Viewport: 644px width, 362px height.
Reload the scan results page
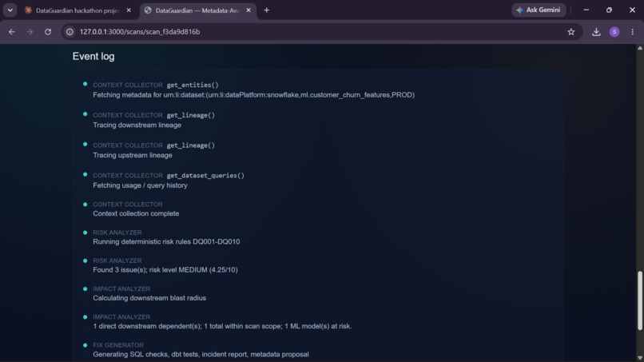pos(48,32)
